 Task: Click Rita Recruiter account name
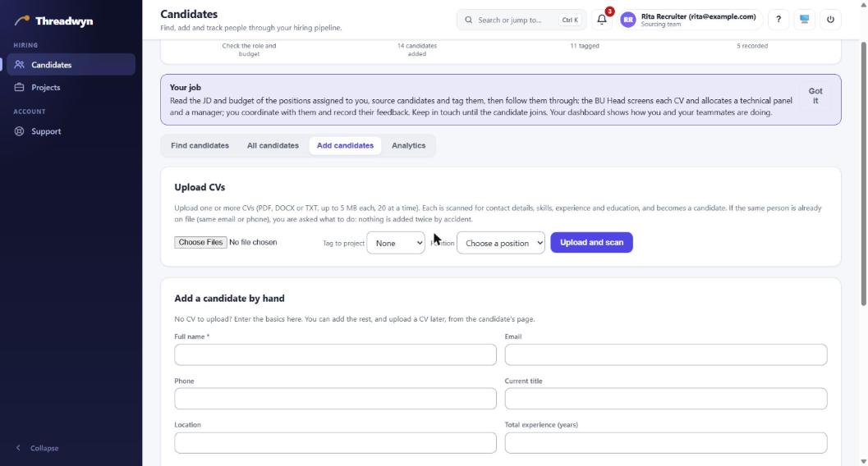pyautogui.click(x=698, y=16)
